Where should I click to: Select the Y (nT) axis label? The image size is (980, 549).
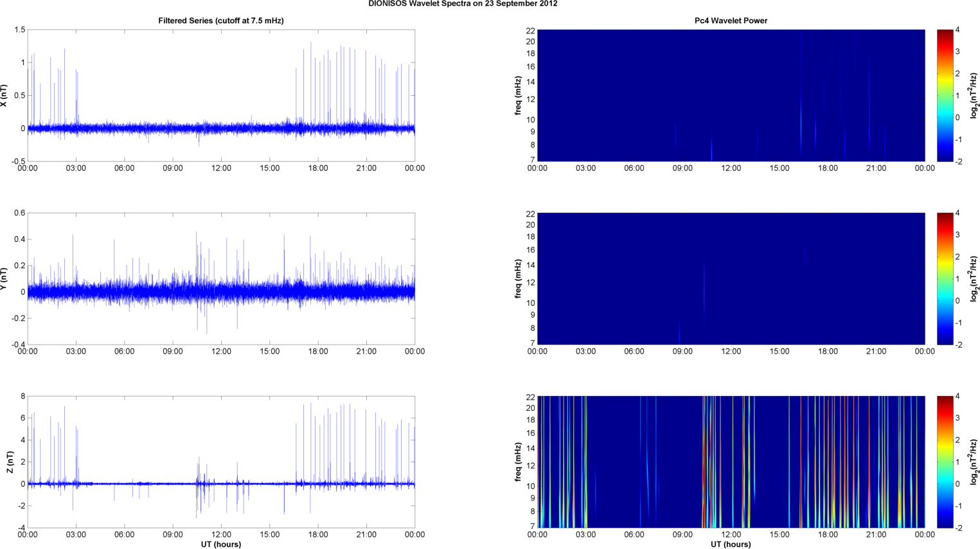point(4,278)
